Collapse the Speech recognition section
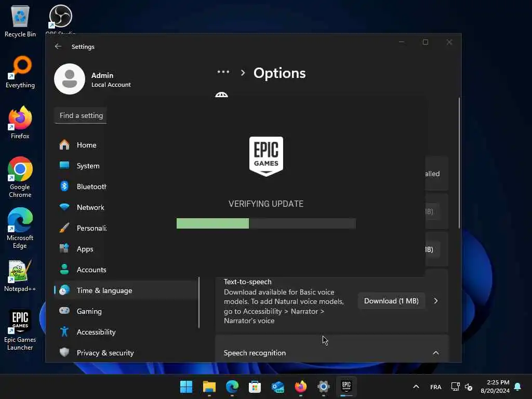 point(436,353)
